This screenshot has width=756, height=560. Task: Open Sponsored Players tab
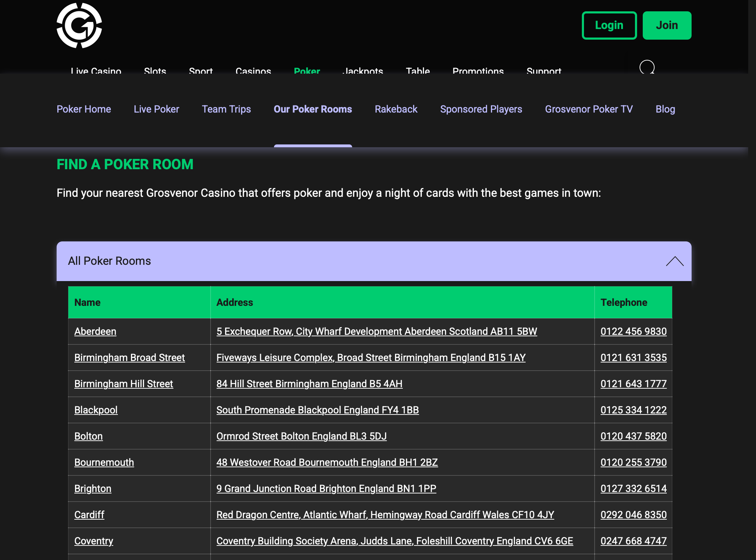481,109
